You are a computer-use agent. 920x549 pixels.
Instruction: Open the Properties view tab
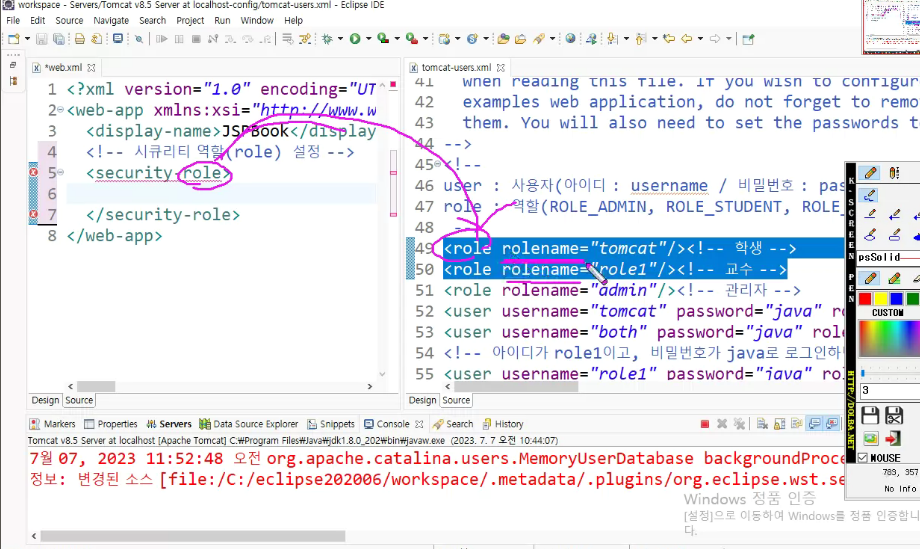point(111,424)
